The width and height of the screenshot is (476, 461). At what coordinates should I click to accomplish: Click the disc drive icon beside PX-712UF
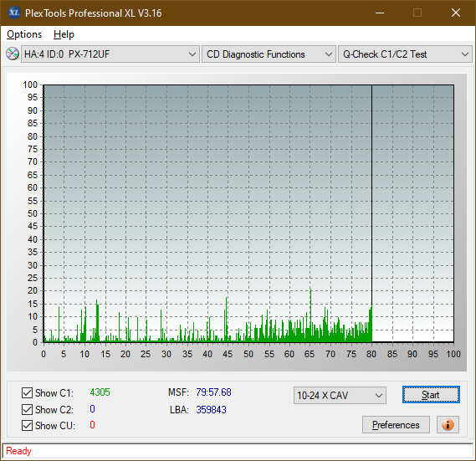(x=13, y=54)
